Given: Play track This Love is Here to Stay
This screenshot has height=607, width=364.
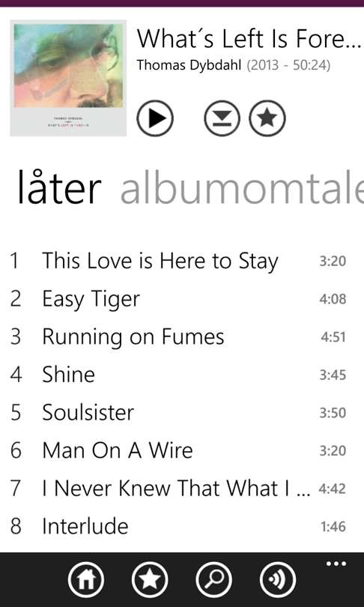Looking at the screenshot, I should [x=178, y=261].
